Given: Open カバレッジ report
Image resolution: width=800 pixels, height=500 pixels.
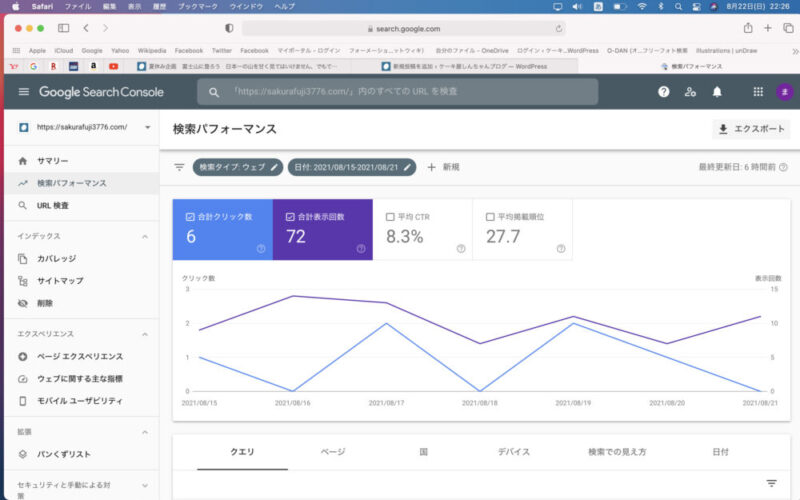Looking at the screenshot, I should pyautogui.click(x=82, y=259).
